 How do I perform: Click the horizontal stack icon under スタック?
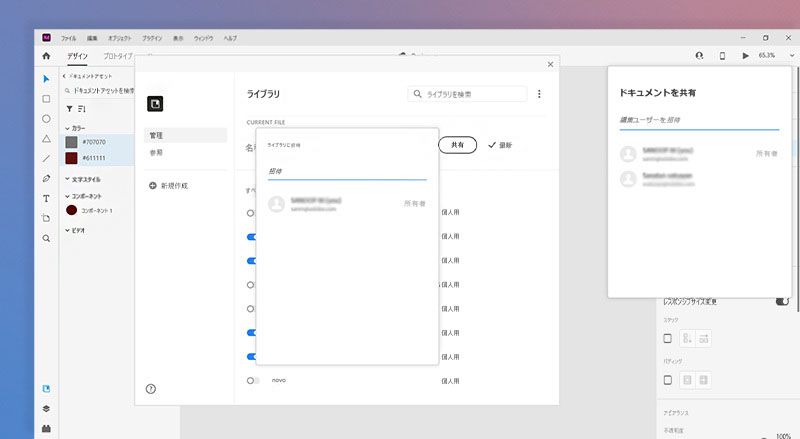(704, 338)
